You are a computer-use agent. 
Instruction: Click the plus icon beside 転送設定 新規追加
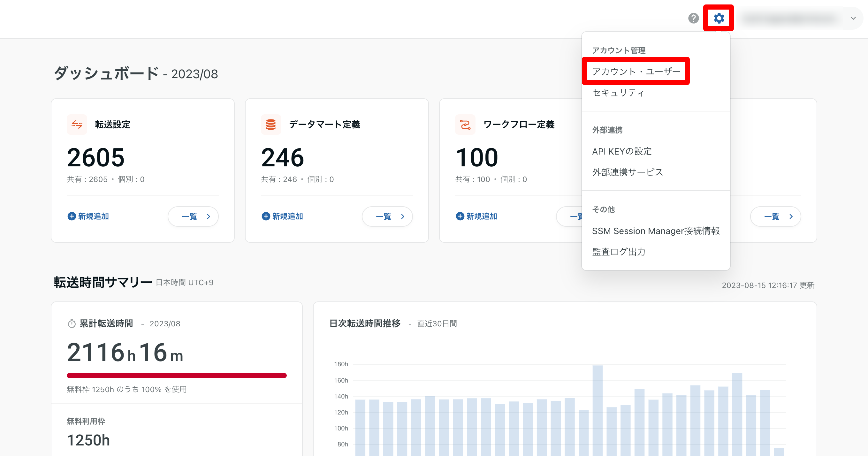click(72, 217)
